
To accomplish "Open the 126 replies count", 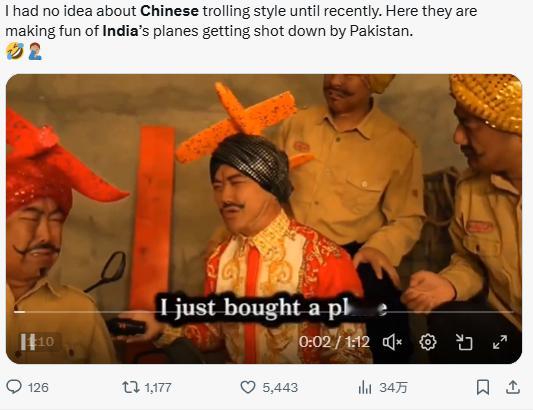I will point(38,387).
